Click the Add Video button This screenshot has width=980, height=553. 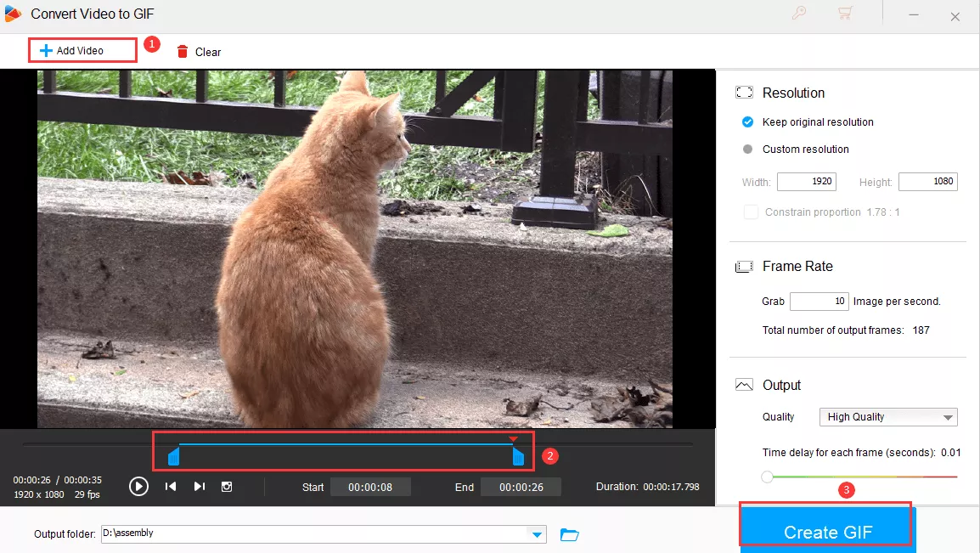click(x=82, y=49)
